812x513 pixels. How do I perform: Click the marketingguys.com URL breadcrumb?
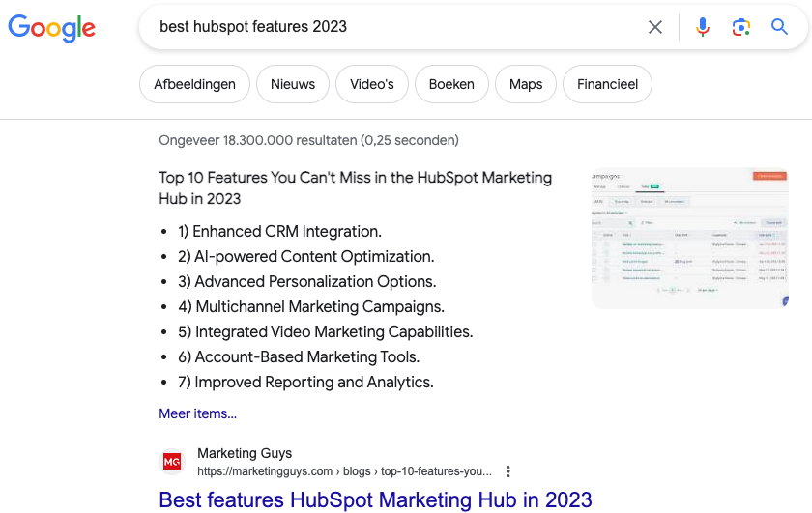[344, 471]
